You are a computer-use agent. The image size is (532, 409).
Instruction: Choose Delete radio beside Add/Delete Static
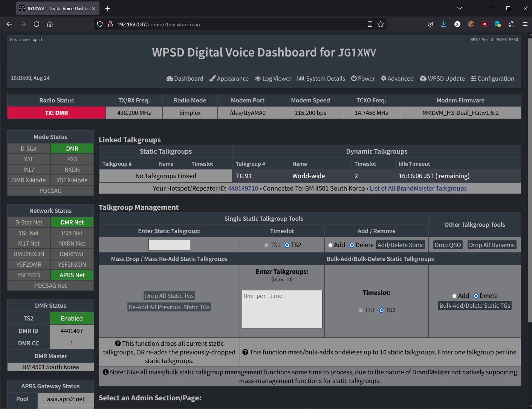[x=352, y=245]
